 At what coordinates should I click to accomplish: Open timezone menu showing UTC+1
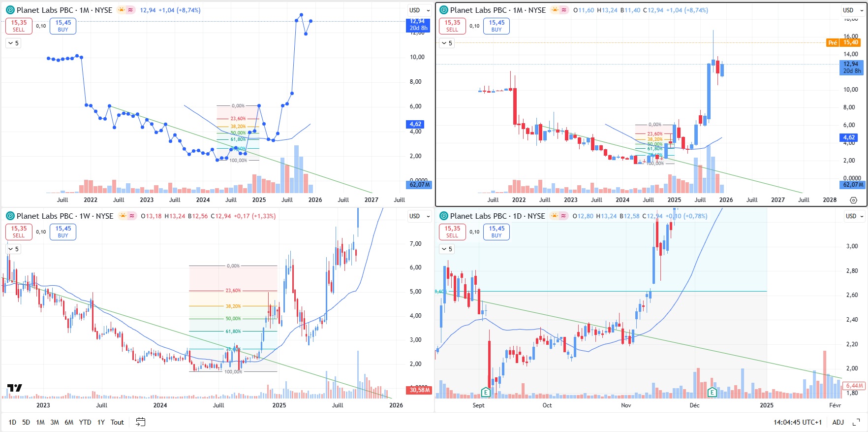[798, 422]
